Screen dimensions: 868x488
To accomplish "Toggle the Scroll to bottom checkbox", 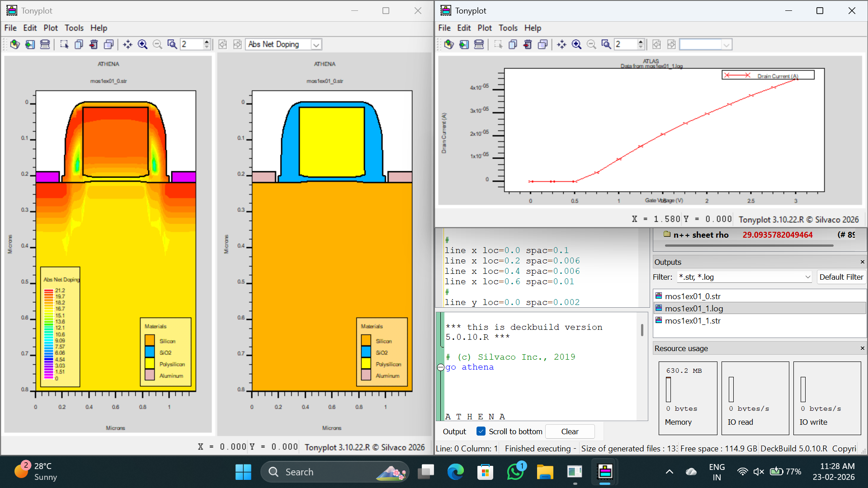I will (481, 432).
